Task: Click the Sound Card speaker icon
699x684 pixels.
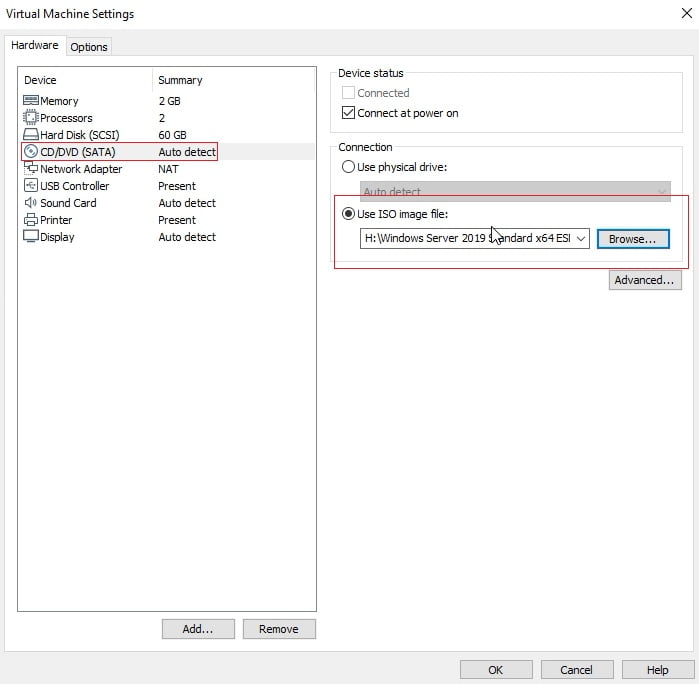Action: pyautogui.click(x=31, y=202)
